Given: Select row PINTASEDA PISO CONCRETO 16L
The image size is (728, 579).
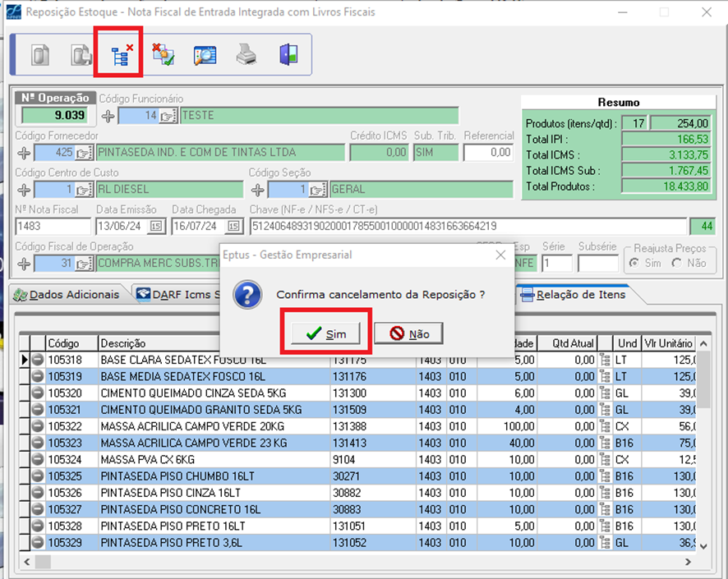Looking at the screenshot, I should tap(357, 509).
